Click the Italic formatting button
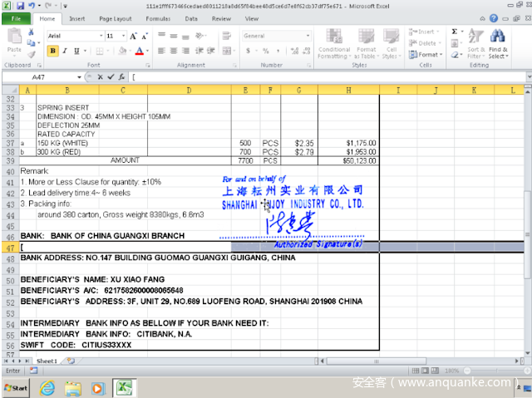The image size is (532, 398). coord(64,51)
